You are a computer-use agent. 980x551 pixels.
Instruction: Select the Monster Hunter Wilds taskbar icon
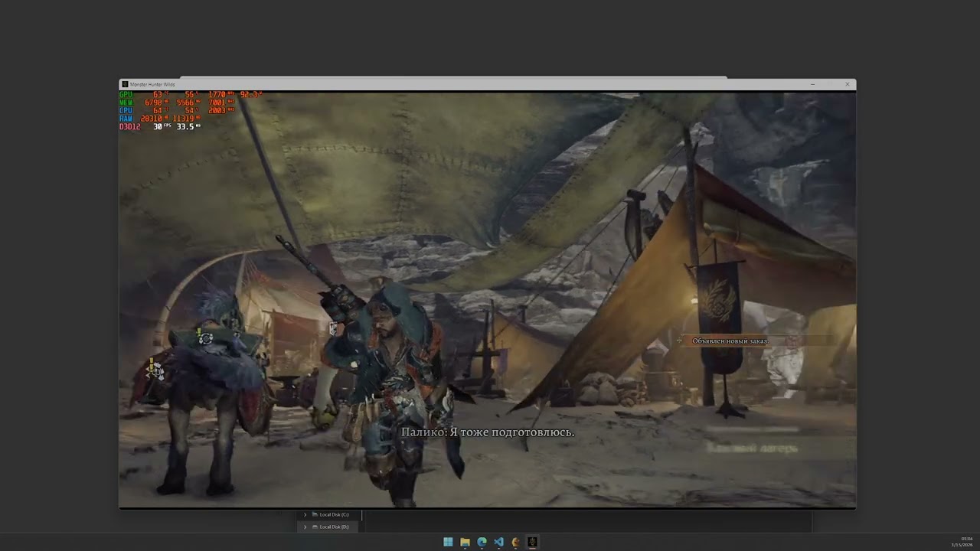coord(532,542)
